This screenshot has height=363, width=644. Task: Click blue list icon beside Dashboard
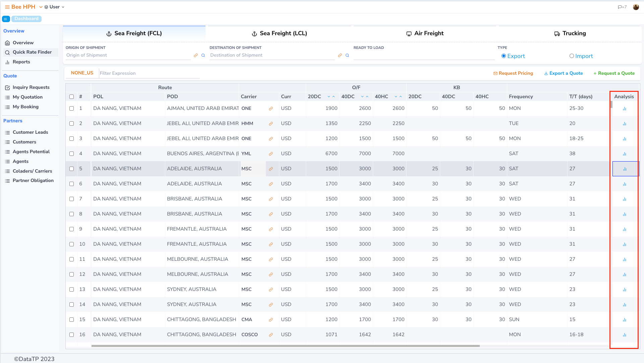(x=6, y=19)
